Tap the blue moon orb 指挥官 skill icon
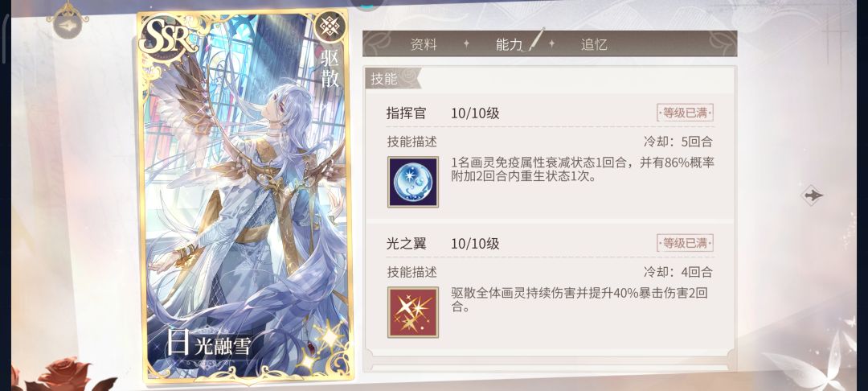 [413, 182]
